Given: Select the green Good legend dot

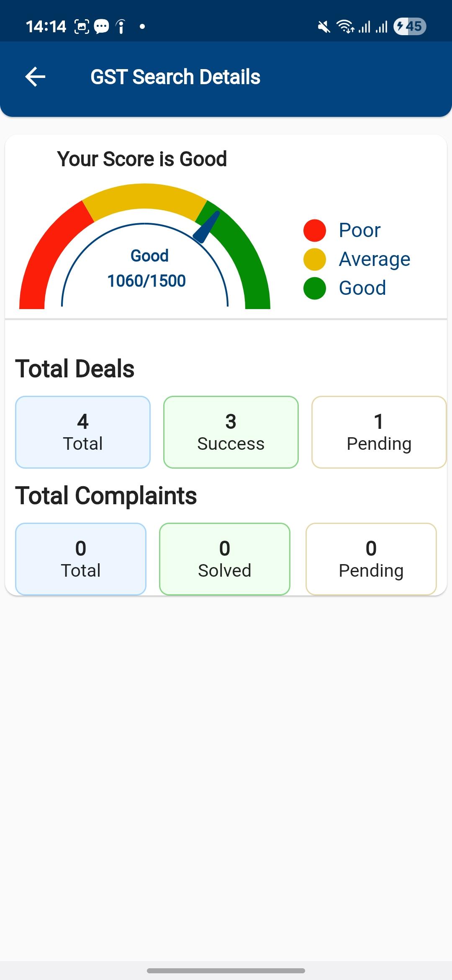Looking at the screenshot, I should (x=315, y=288).
